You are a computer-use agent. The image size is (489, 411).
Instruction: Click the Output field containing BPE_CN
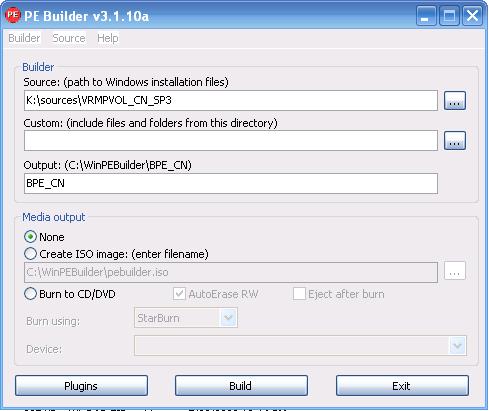(231, 183)
